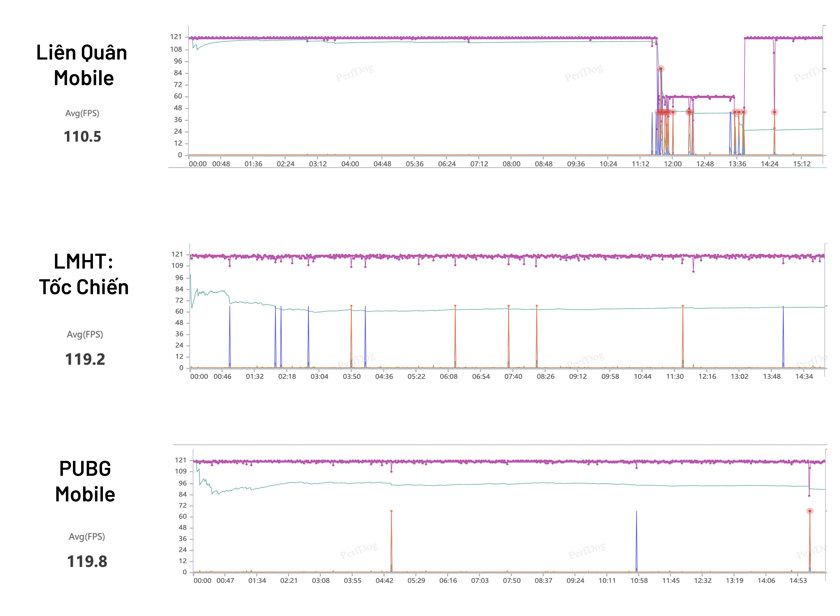Click the 14:34 time axis label

(x=804, y=377)
